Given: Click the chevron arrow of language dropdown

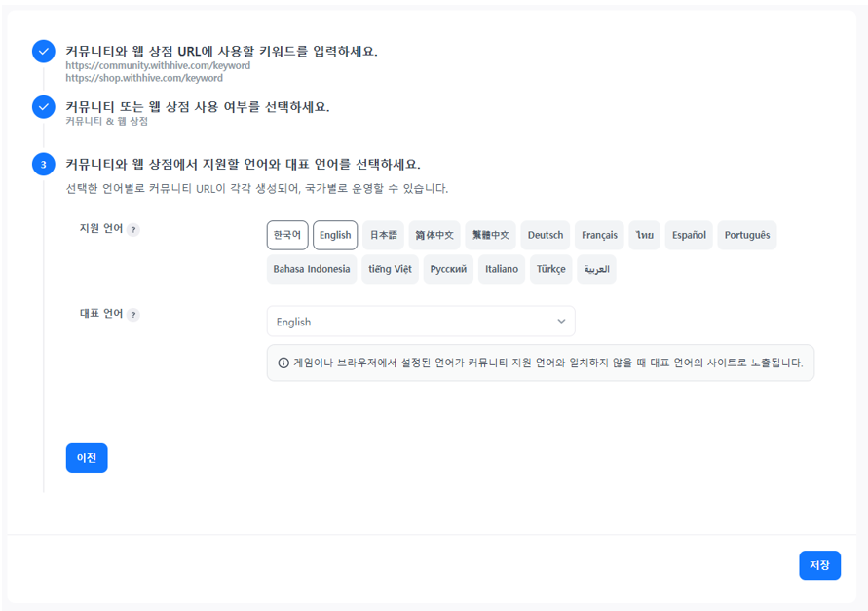Looking at the screenshot, I should (561, 322).
